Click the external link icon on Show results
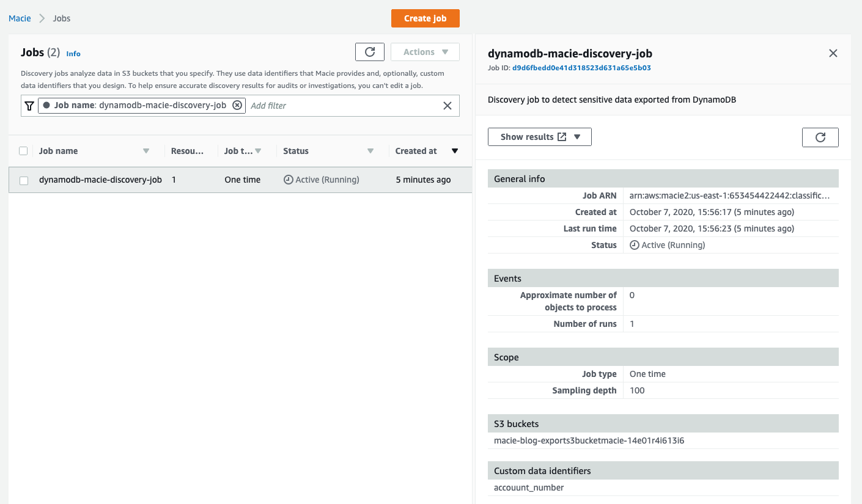 561,136
